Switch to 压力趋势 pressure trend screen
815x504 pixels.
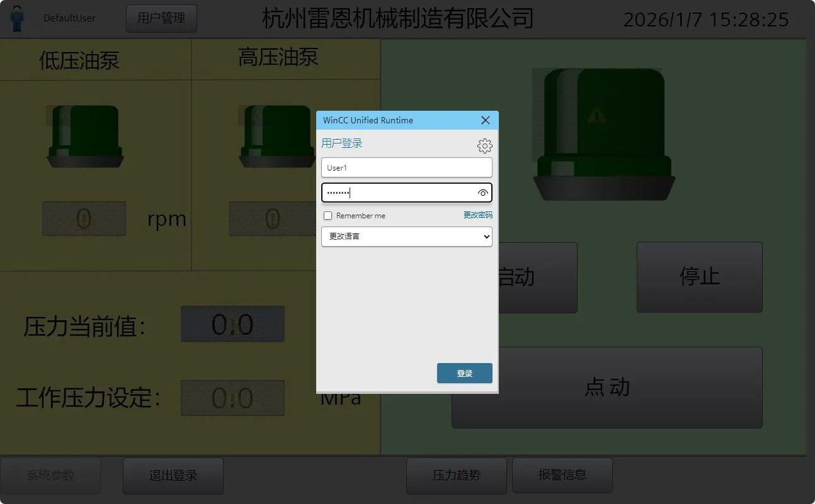pyautogui.click(x=456, y=476)
